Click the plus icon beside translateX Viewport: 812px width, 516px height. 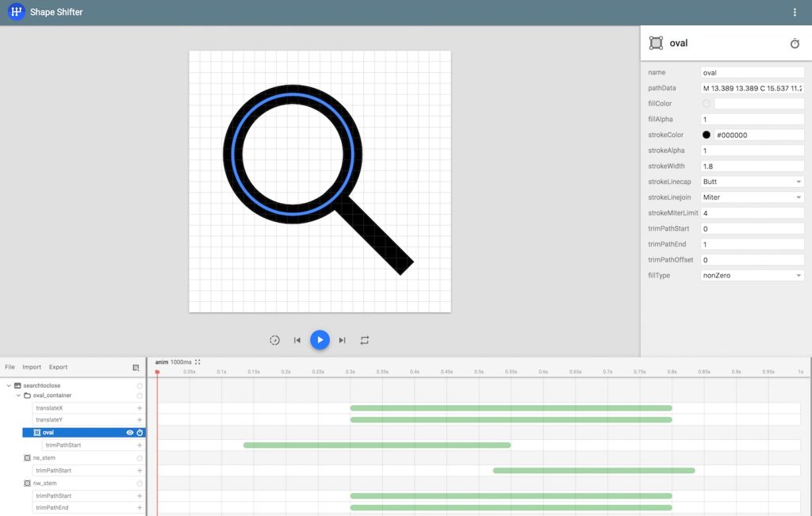pos(140,408)
